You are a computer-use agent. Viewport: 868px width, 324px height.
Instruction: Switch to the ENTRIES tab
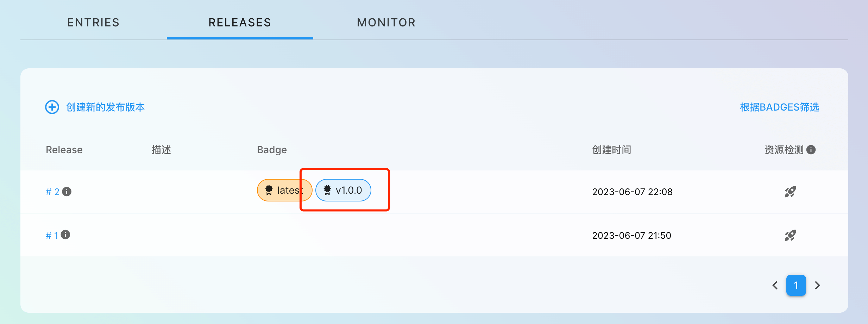93,23
